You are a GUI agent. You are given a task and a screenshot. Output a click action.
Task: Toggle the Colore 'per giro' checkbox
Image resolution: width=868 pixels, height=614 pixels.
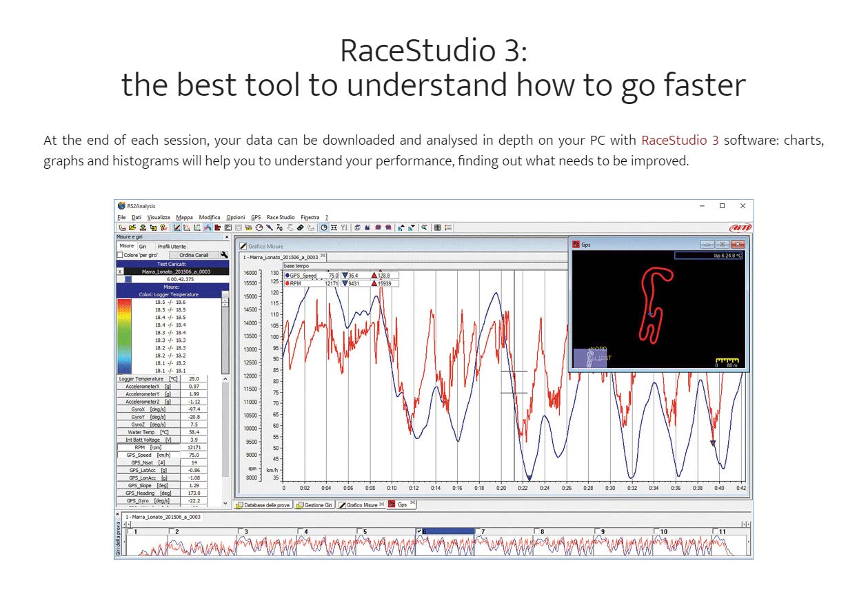point(119,254)
